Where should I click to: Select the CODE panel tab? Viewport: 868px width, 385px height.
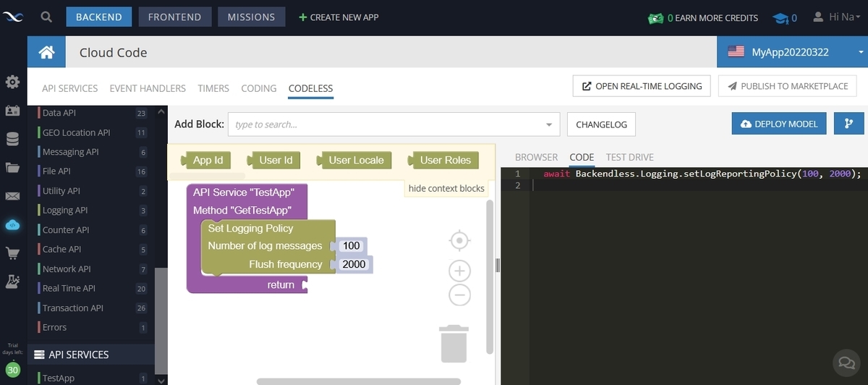click(x=582, y=157)
